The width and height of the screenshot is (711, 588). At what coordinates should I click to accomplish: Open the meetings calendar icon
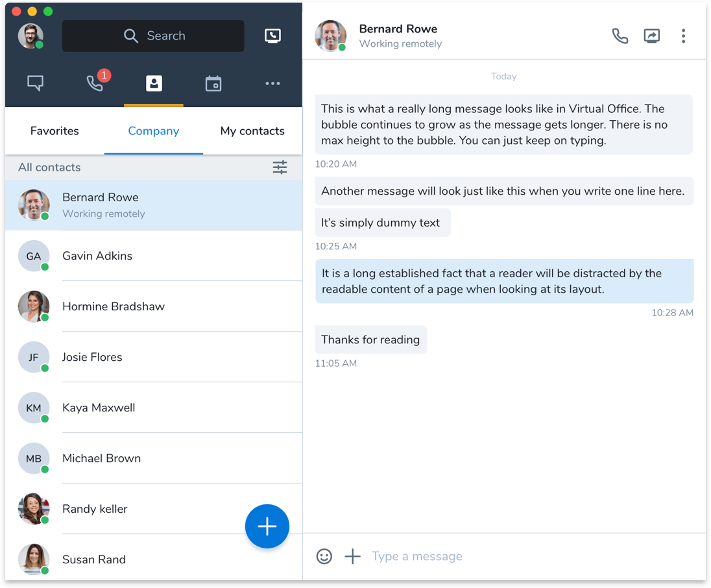213,84
